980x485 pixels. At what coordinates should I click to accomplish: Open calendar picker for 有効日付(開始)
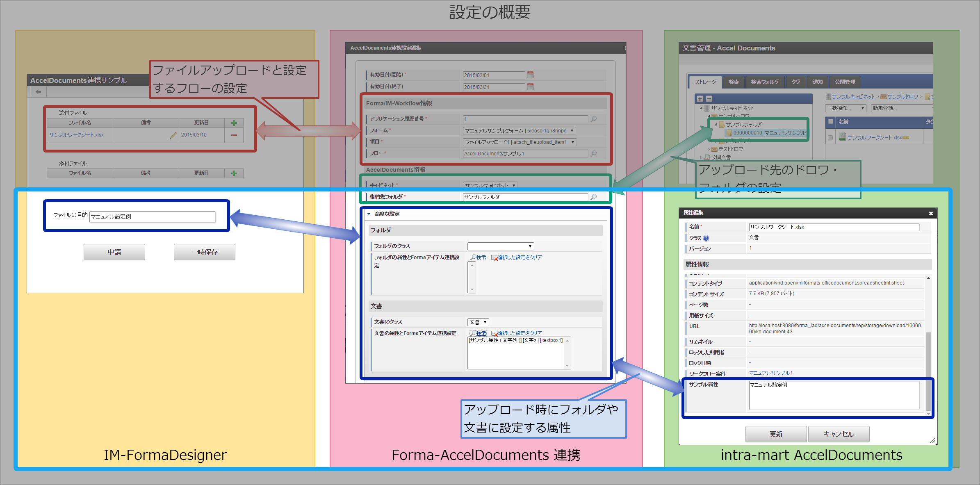pyautogui.click(x=530, y=75)
